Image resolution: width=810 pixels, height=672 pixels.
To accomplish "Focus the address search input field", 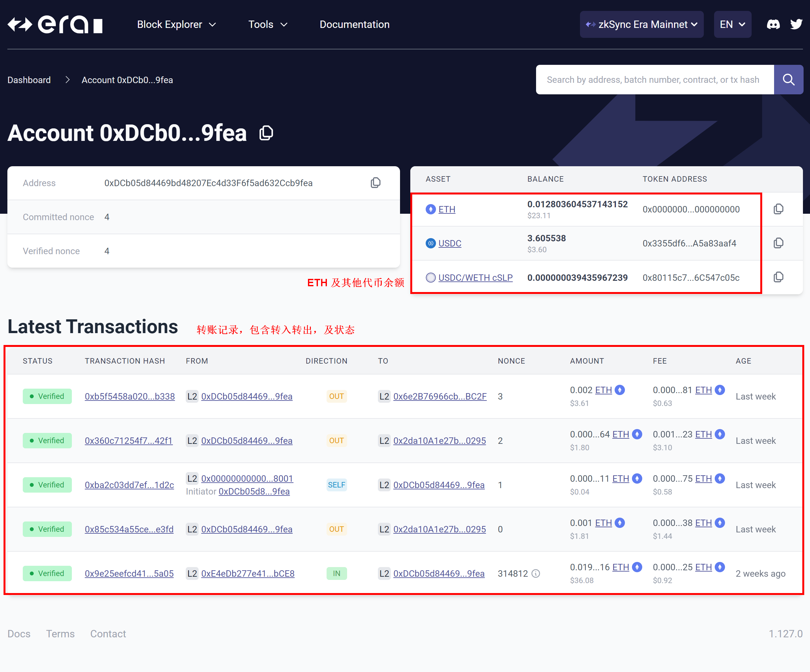I will tap(654, 80).
